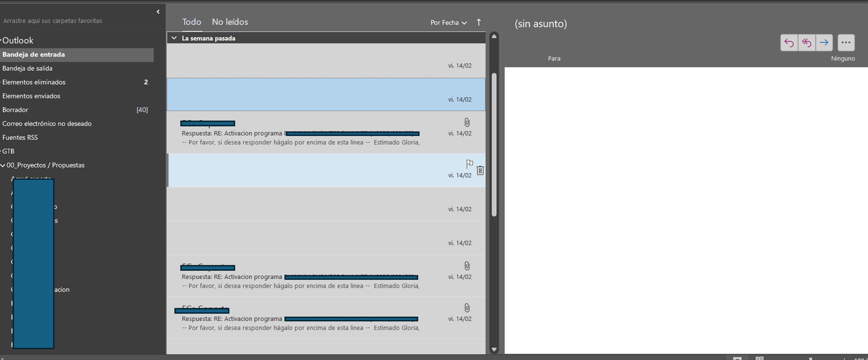Click the Reply All double-arrow icon
The height and width of the screenshot is (360, 868).
coord(807,43)
